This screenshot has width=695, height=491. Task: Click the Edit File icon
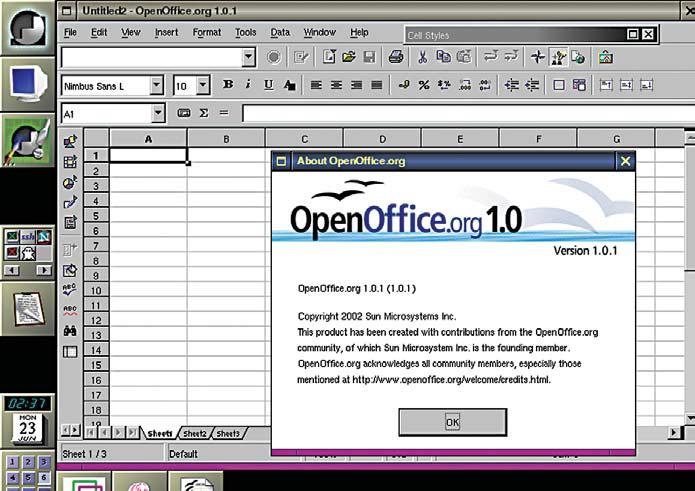tap(301, 57)
